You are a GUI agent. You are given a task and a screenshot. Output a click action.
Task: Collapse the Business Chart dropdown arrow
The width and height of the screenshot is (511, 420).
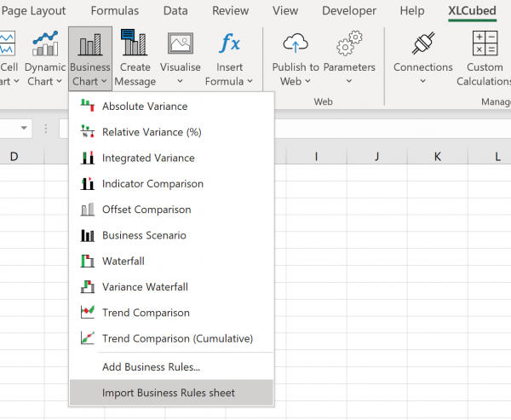tap(104, 81)
